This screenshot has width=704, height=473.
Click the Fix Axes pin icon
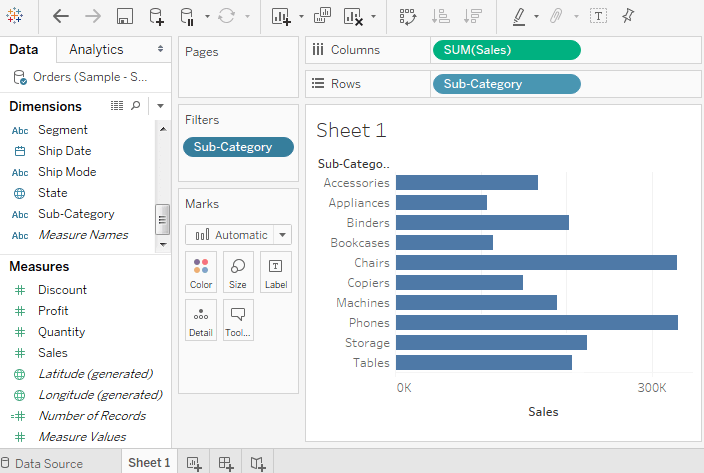click(x=628, y=16)
